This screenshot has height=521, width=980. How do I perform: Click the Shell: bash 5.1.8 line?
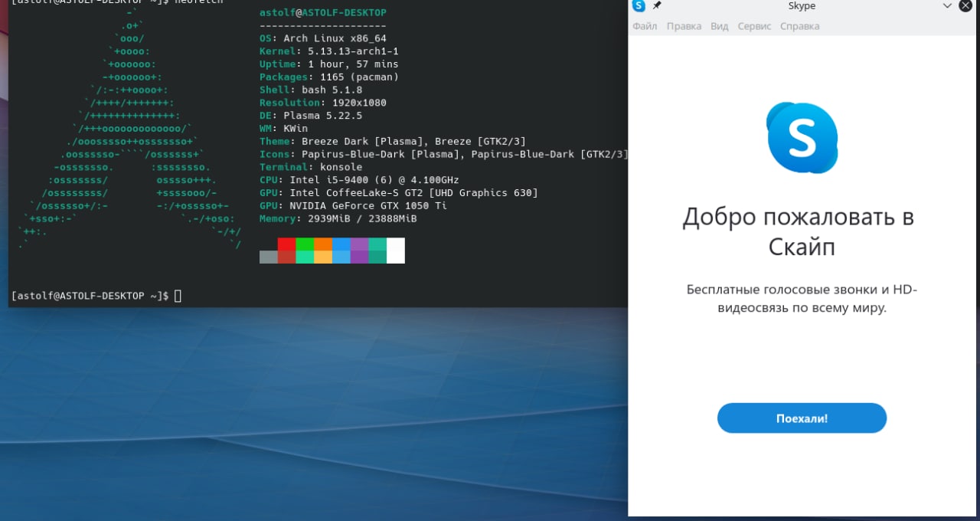click(x=311, y=90)
